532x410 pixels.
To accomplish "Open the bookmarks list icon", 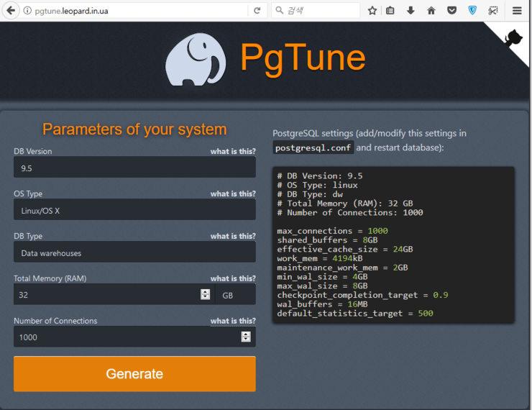I will (390, 11).
